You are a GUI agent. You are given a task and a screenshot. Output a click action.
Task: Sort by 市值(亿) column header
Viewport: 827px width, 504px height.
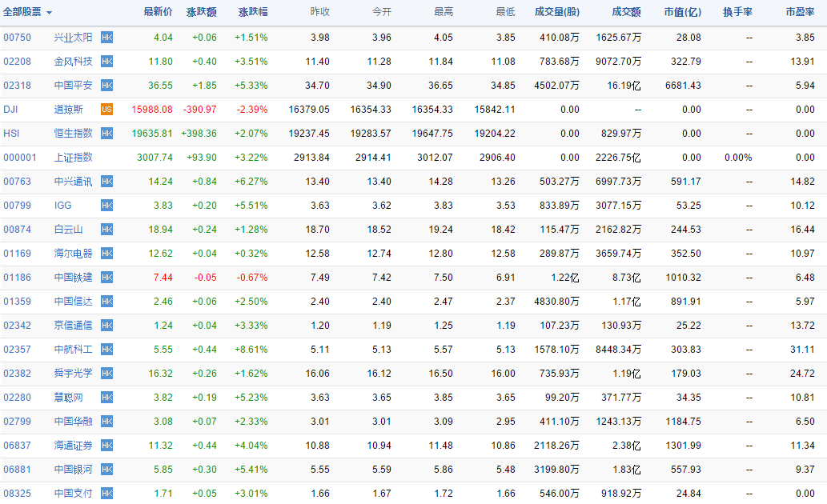click(x=682, y=11)
